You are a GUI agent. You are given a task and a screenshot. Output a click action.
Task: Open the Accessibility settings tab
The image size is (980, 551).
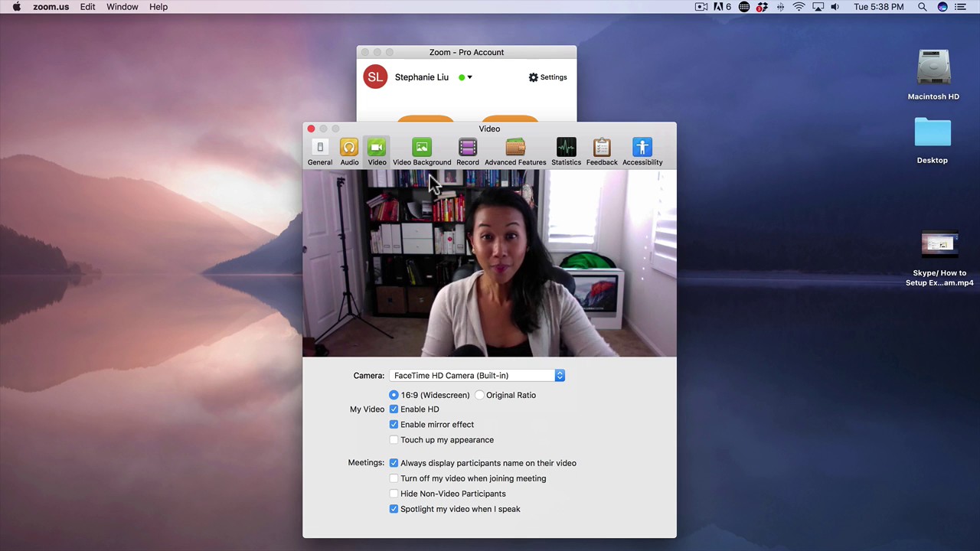tap(642, 152)
